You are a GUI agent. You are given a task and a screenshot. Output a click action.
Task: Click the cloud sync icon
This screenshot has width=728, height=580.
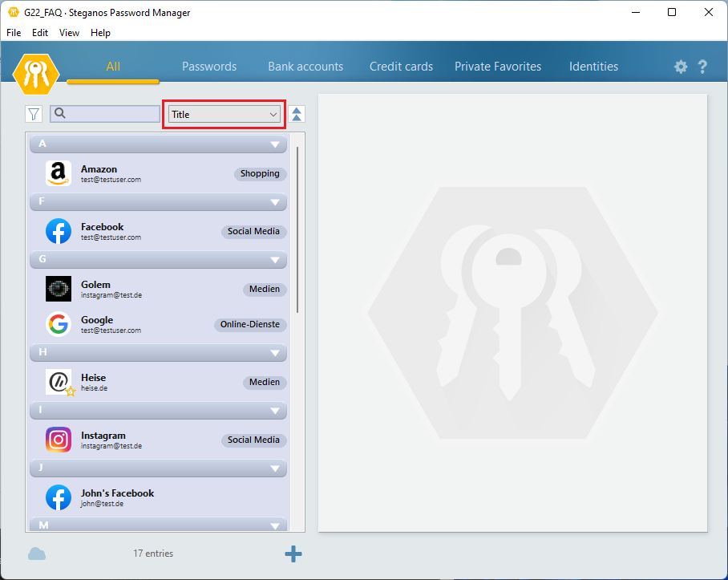(37, 554)
